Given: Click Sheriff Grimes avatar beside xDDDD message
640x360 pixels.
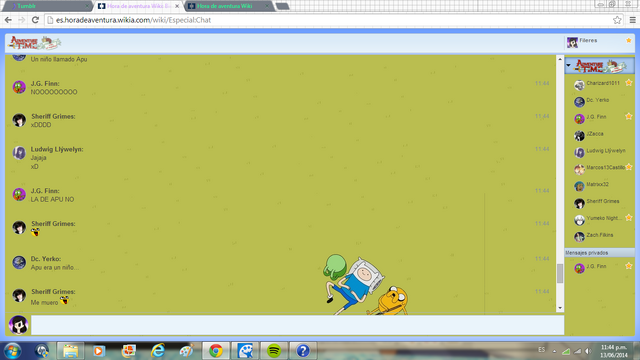Looking at the screenshot, I should tap(19, 120).
